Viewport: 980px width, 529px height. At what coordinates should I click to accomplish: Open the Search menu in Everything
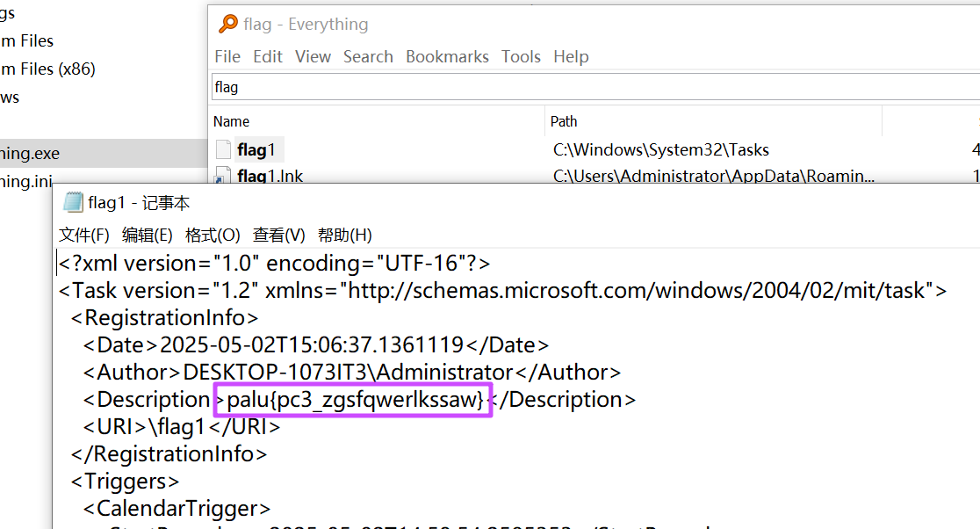tap(368, 56)
